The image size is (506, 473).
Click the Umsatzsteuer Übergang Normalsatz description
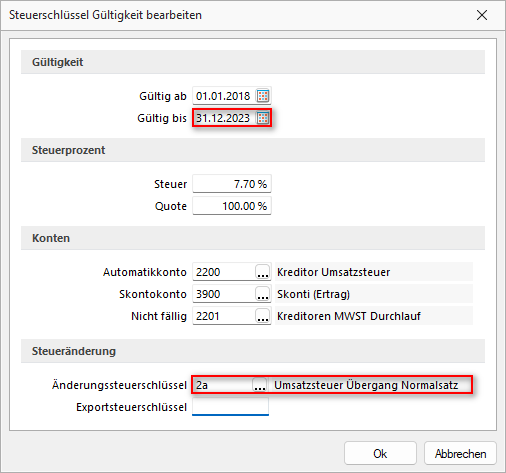[366, 385]
